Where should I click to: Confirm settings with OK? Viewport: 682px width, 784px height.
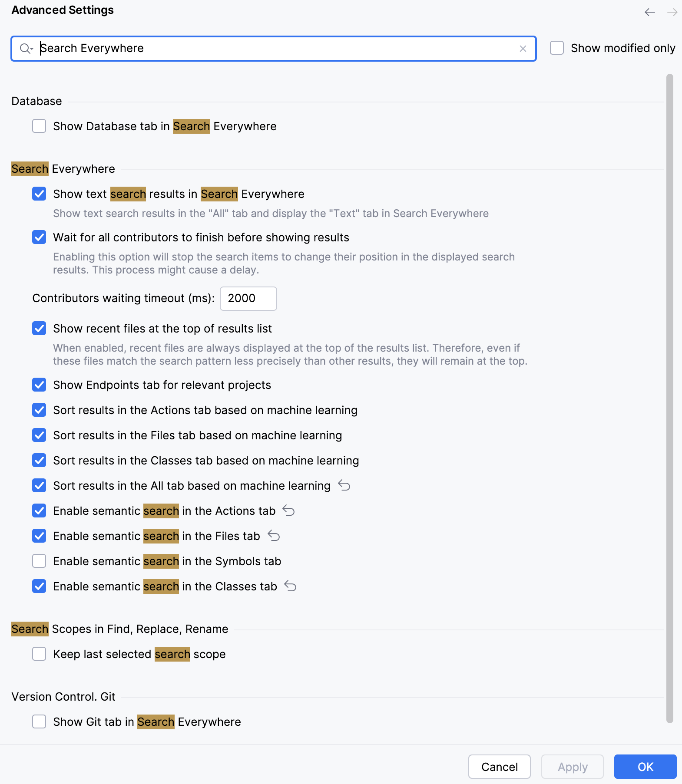pyautogui.click(x=645, y=767)
